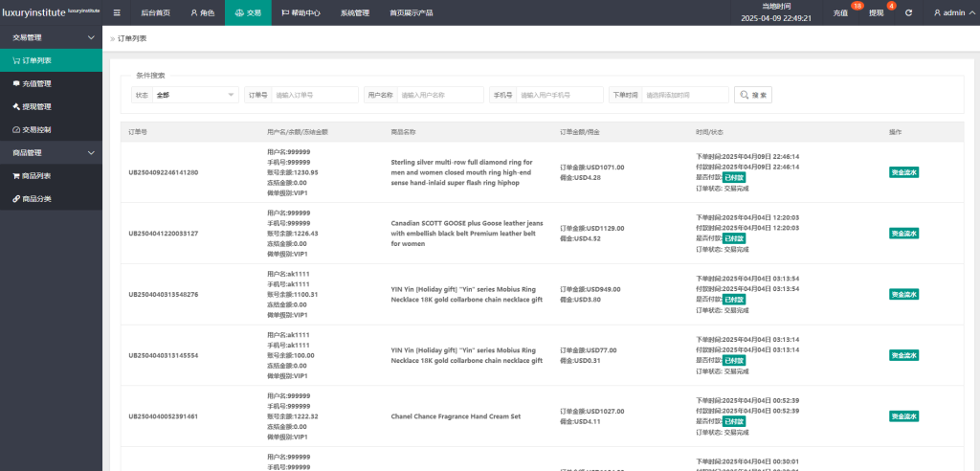Open 提现管理 in the sidebar
The height and width of the screenshot is (471, 980).
[x=52, y=107]
